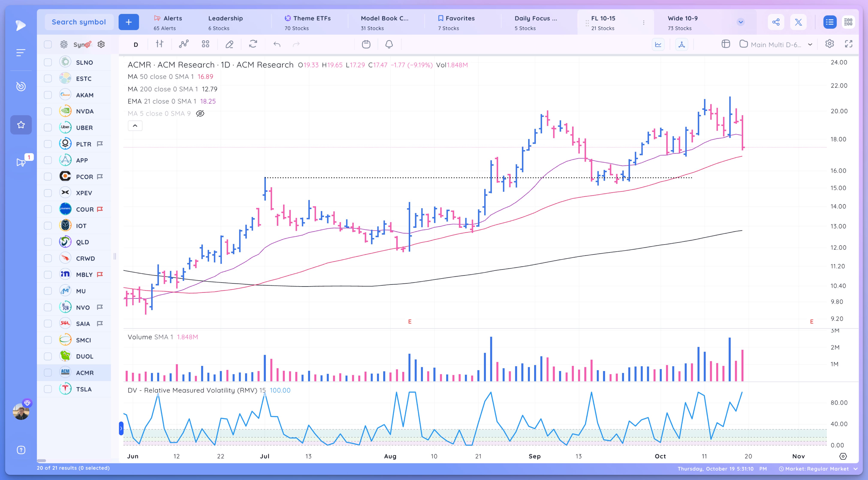Open the D timeframe selector
This screenshot has width=868, height=480.
136,44
